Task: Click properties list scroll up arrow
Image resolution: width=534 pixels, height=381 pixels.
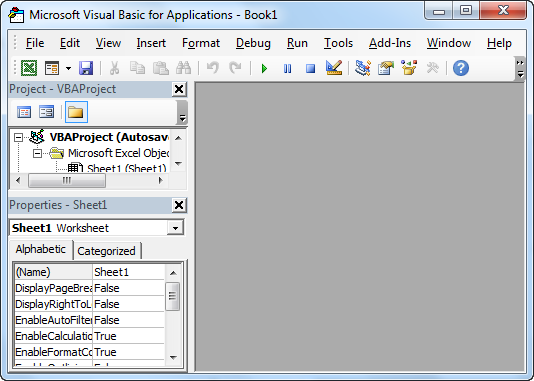Action: click(173, 273)
